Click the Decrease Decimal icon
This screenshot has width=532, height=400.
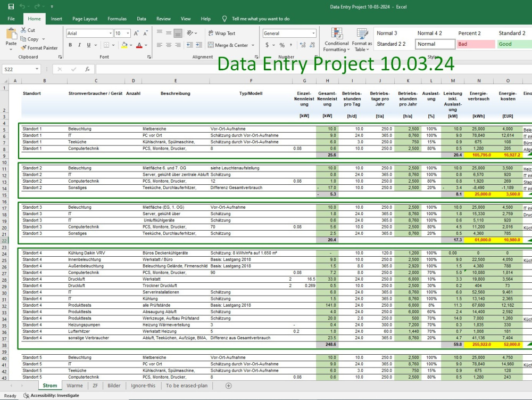312,45
